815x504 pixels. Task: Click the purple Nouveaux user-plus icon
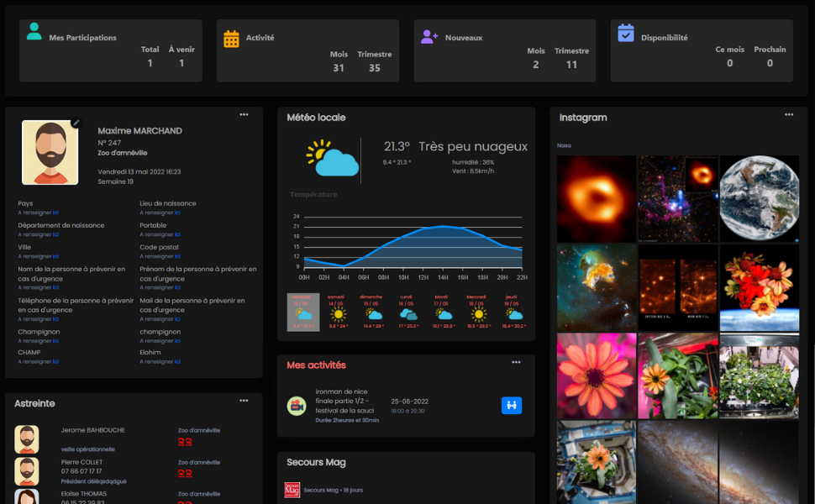(x=429, y=37)
